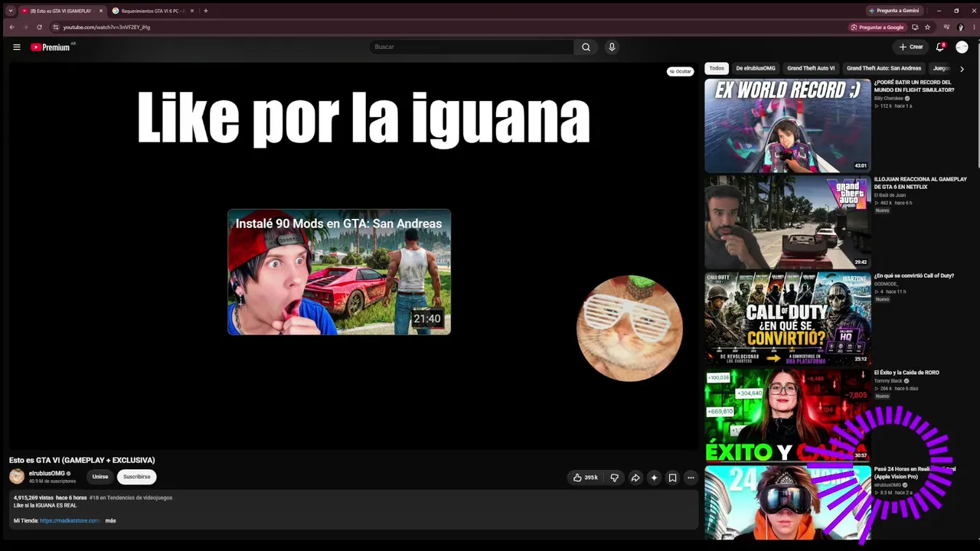The height and width of the screenshot is (551, 980).
Task: Click the Unirse button
Action: (100, 477)
